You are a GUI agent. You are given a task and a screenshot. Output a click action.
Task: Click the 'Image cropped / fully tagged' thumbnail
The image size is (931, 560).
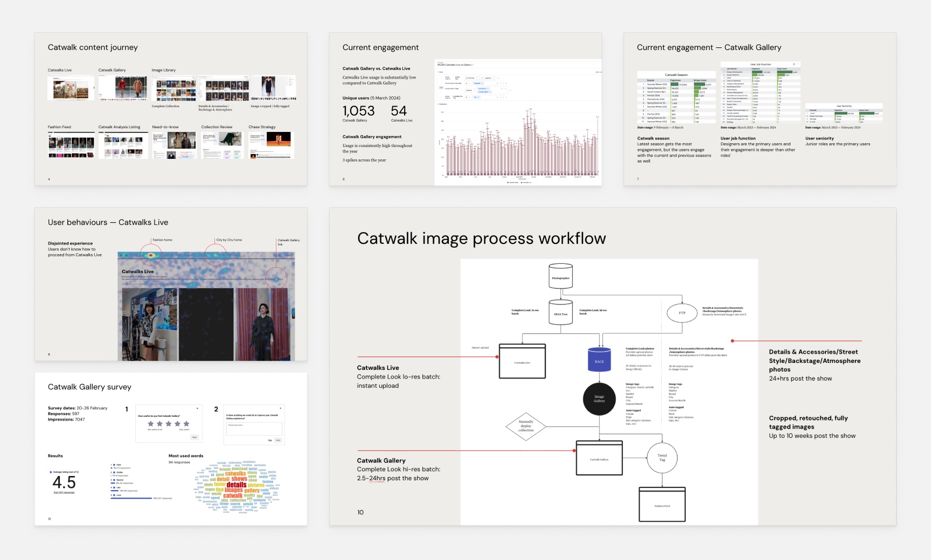pyautogui.click(x=273, y=87)
